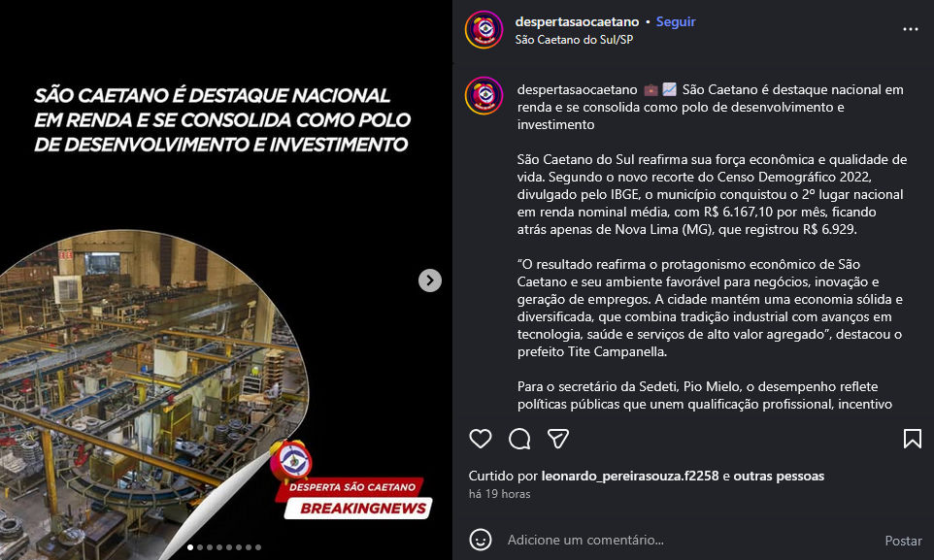Jump to the last carousel dot indicator

pyautogui.click(x=258, y=546)
